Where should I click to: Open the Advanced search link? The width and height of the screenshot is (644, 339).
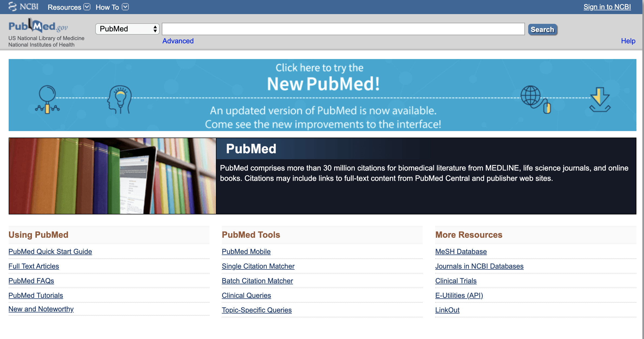(178, 41)
